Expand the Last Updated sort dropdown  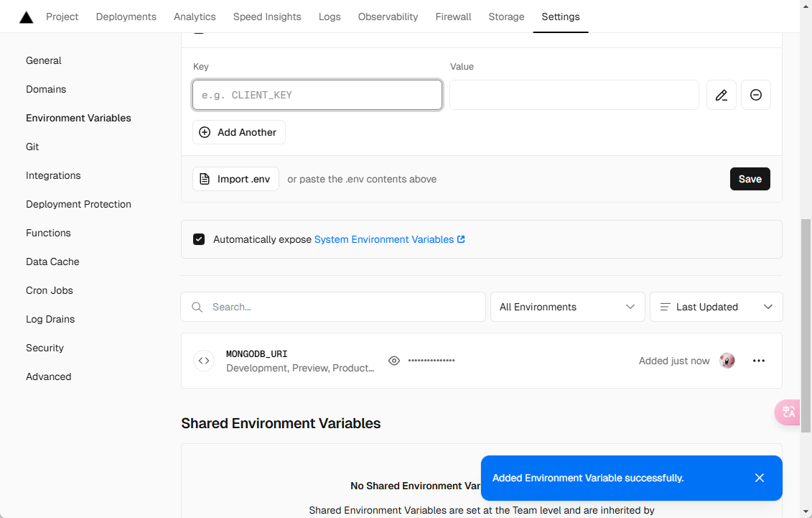pyautogui.click(x=716, y=307)
